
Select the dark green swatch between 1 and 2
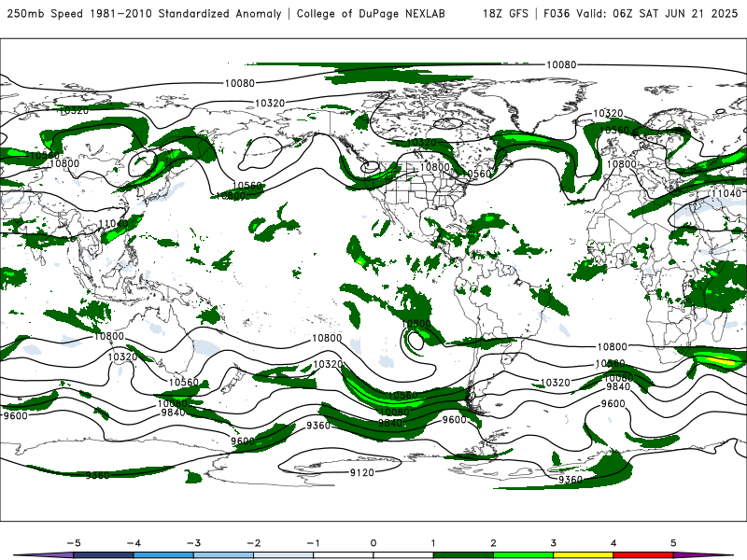(x=463, y=555)
